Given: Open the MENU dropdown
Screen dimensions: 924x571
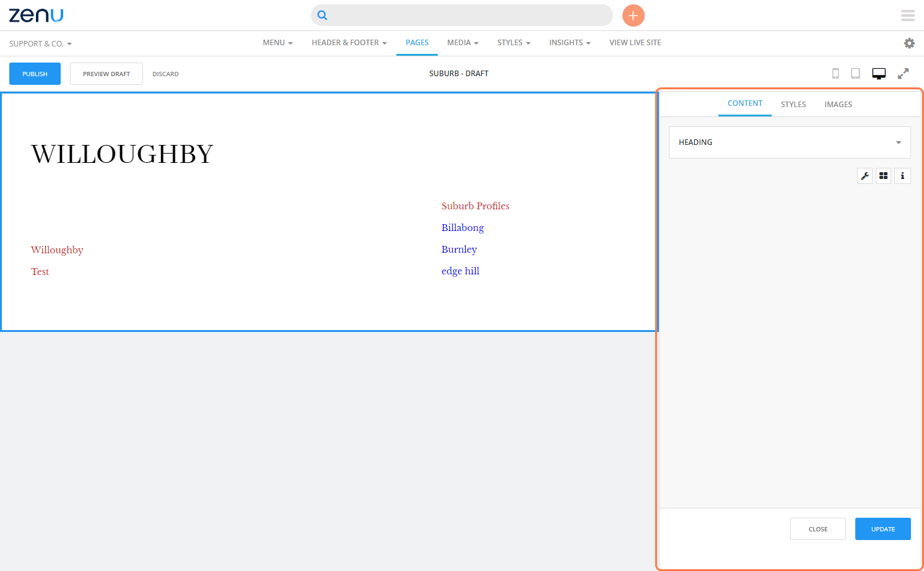Looking at the screenshot, I should click(277, 43).
